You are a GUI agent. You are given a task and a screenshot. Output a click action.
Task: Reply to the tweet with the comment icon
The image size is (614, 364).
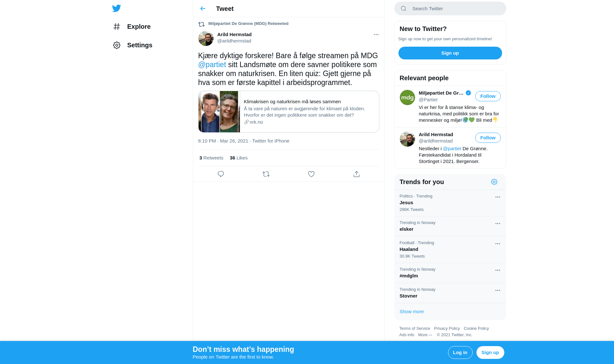221,174
